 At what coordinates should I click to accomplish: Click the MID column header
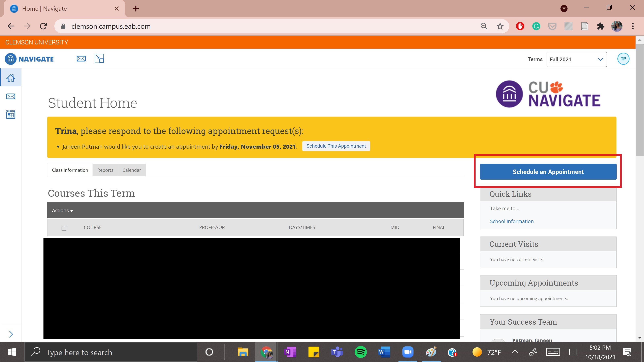[395, 227]
